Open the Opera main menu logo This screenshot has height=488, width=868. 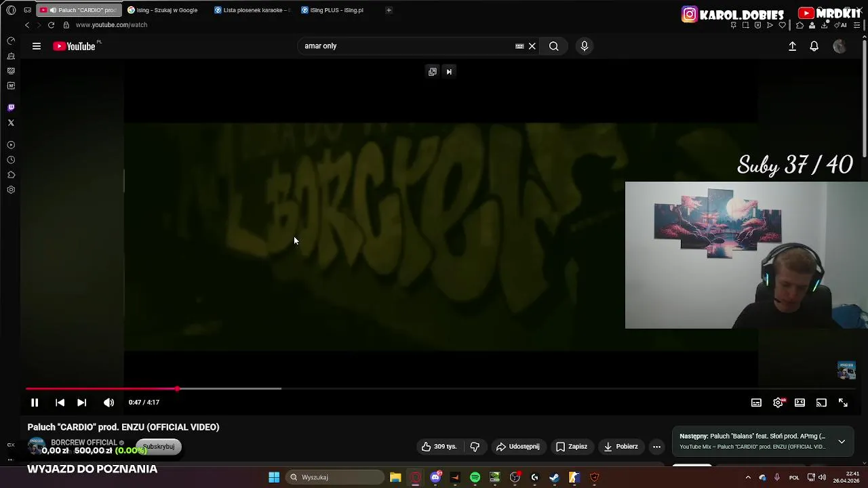(x=11, y=10)
